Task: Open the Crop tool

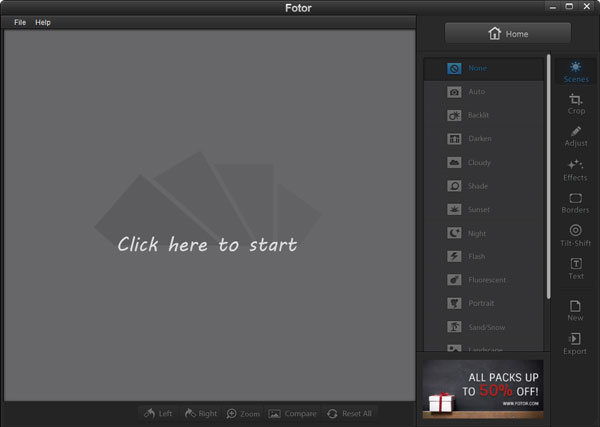Action: coord(575,104)
